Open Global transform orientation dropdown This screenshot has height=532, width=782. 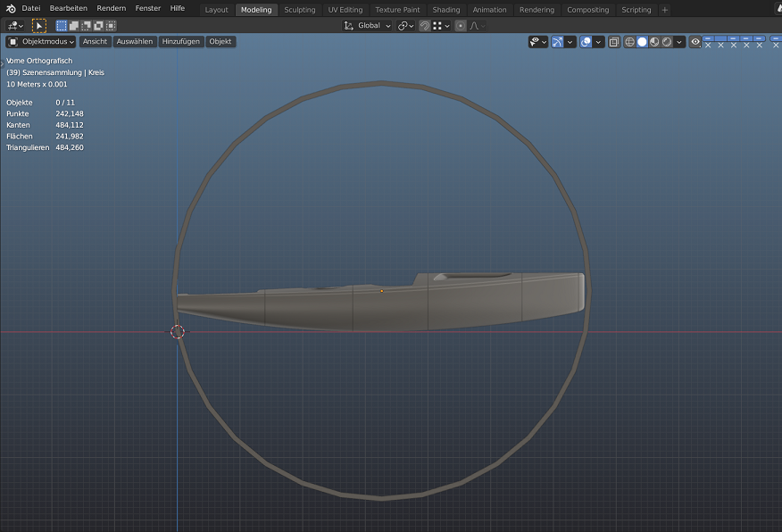coord(368,26)
